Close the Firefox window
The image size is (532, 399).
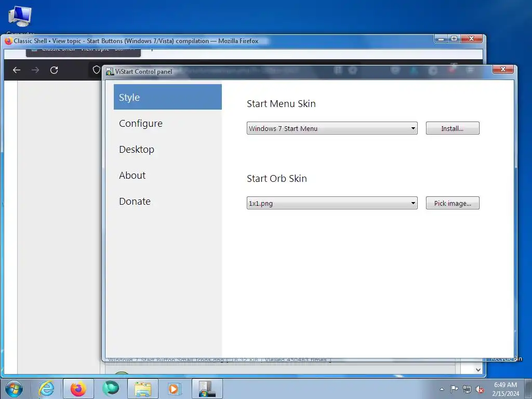tap(472, 38)
